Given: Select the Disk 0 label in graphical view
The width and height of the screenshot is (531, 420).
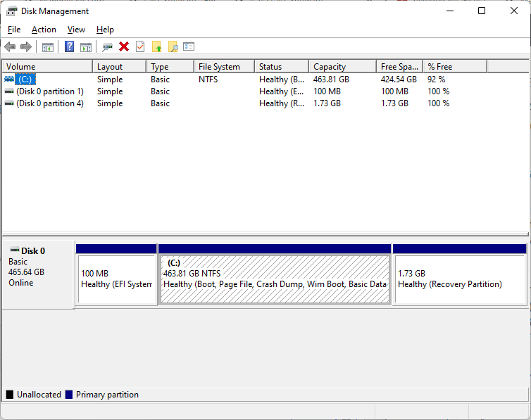Looking at the screenshot, I should (x=33, y=251).
